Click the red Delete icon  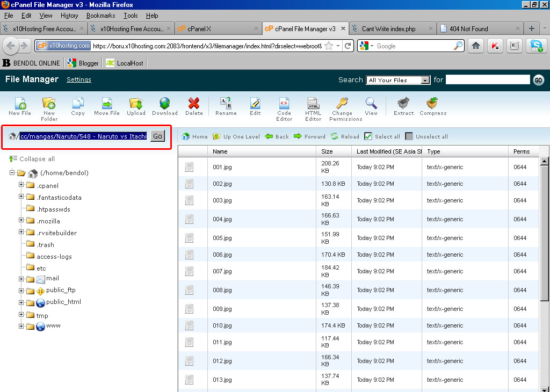(x=193, y=104)
